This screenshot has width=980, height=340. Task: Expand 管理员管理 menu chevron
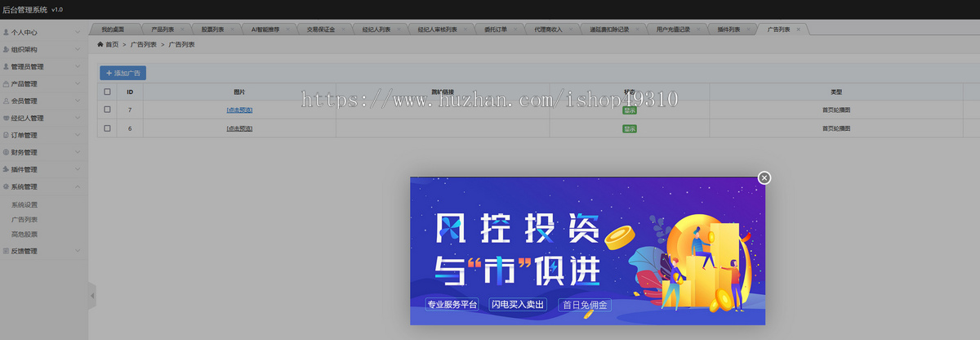(78, 66)
